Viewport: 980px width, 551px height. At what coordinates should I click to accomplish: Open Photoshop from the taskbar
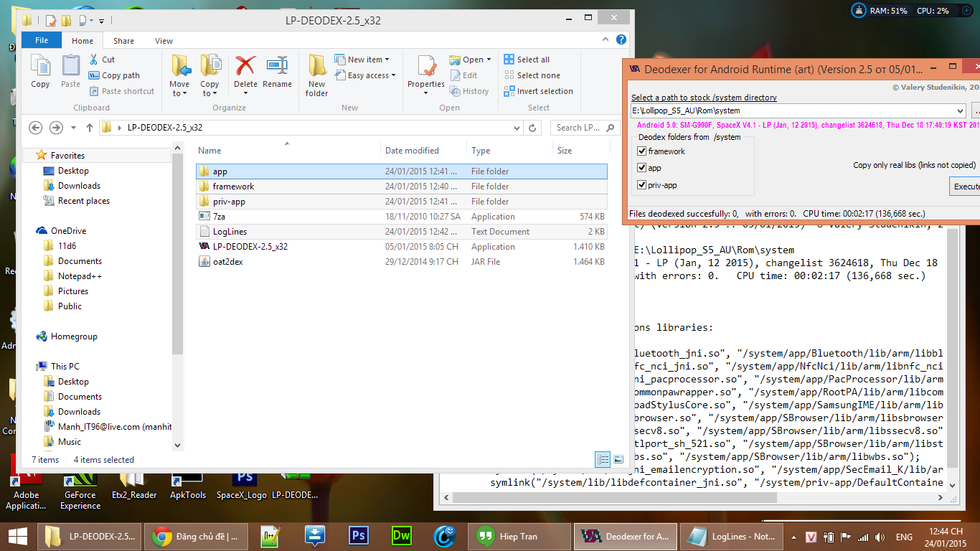point(358,536)
